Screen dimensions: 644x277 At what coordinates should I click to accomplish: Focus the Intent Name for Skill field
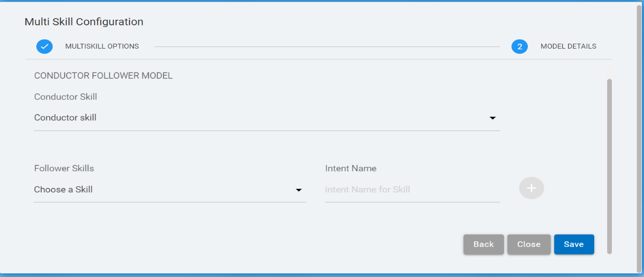[x=412, y=190]
